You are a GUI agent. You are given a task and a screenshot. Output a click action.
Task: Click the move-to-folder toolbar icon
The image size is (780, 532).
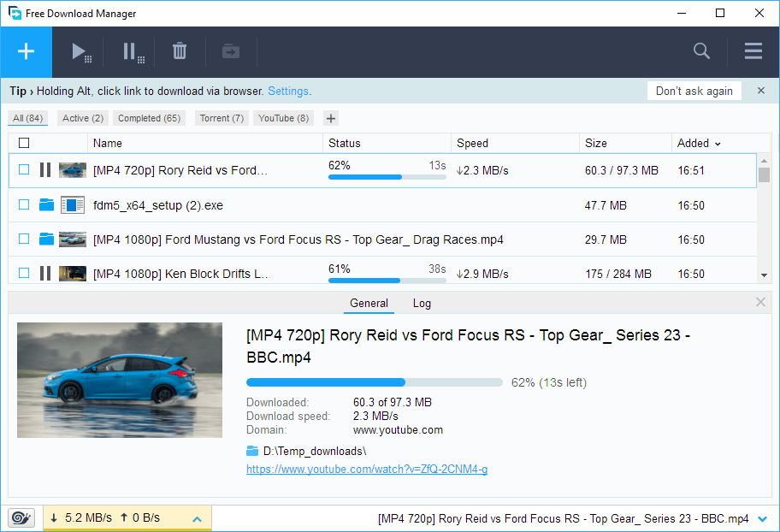(x=231, y=52)
